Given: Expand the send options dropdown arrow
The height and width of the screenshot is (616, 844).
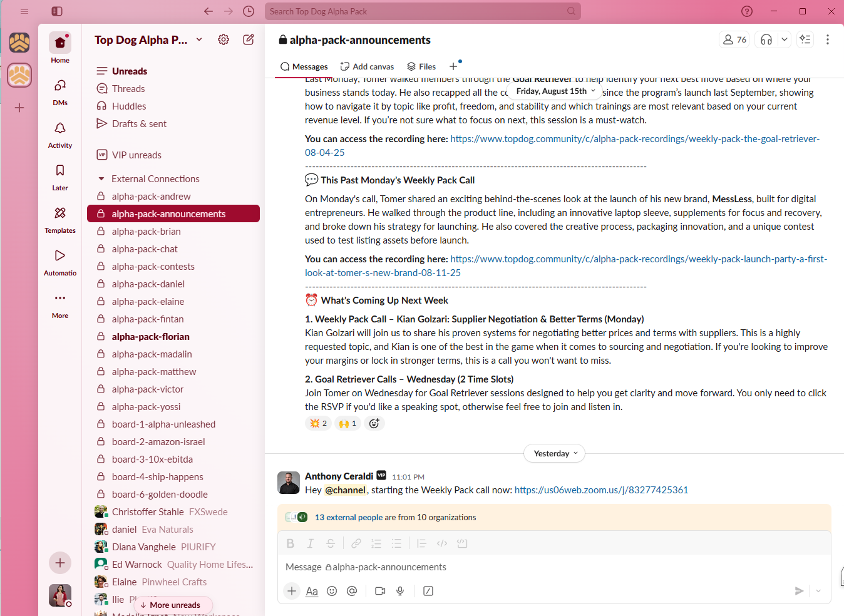Looking at the screenshot, I should coord(818,591).
